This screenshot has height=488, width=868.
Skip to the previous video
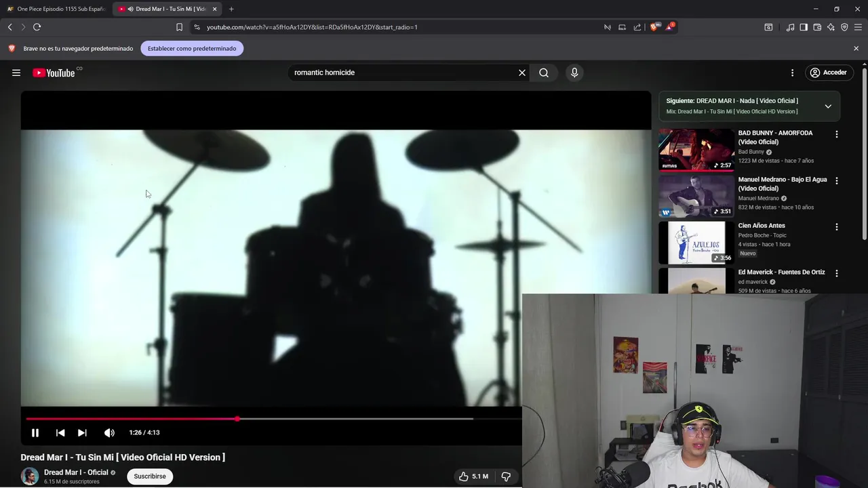coord(60,432)
